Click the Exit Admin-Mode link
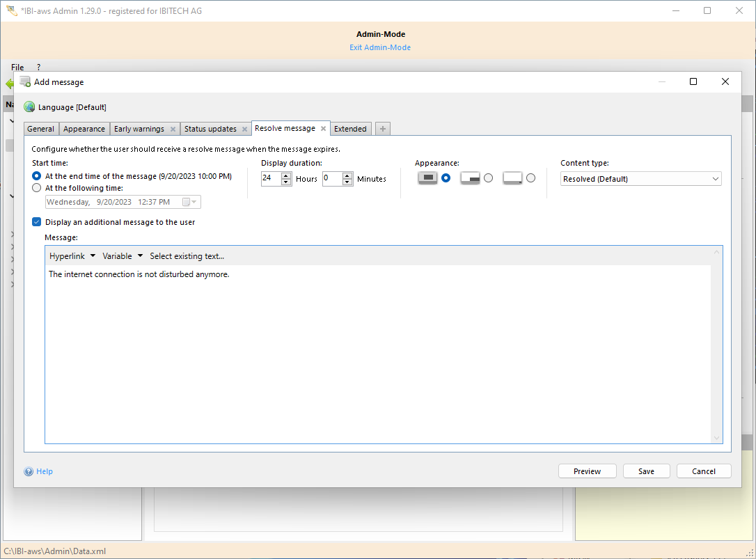The height and width of the screenshot is (559, 756). (x=380, y=47)
